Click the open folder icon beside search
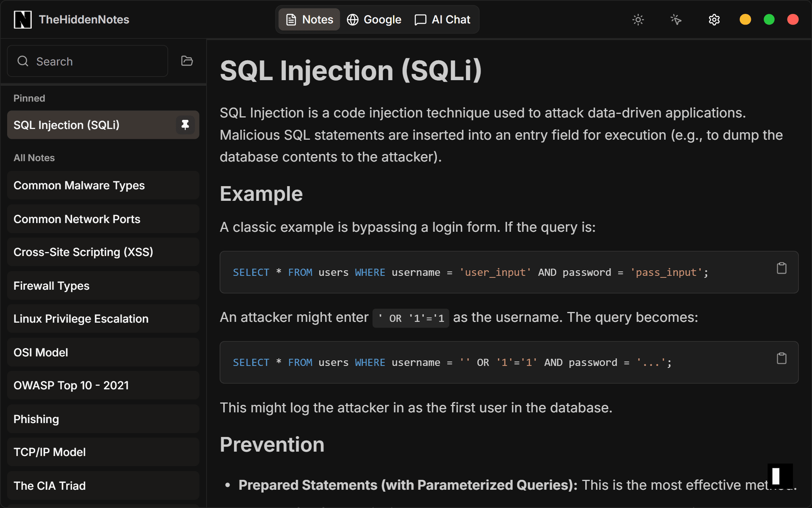The width and height of the screenshot is (812, 508). 187,61
